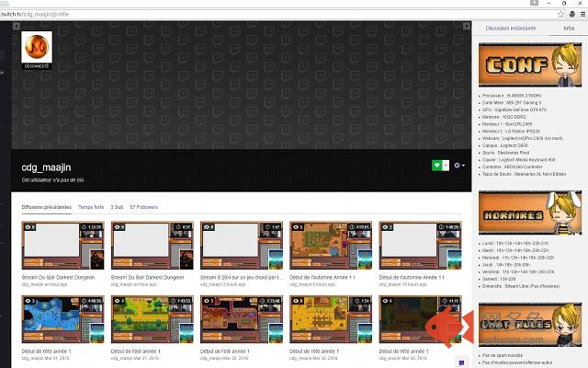The width and height of the screenshot is (588, 368).
Task: Click the Tapis de Souris Steelseries line
Action: coord(524,174)
